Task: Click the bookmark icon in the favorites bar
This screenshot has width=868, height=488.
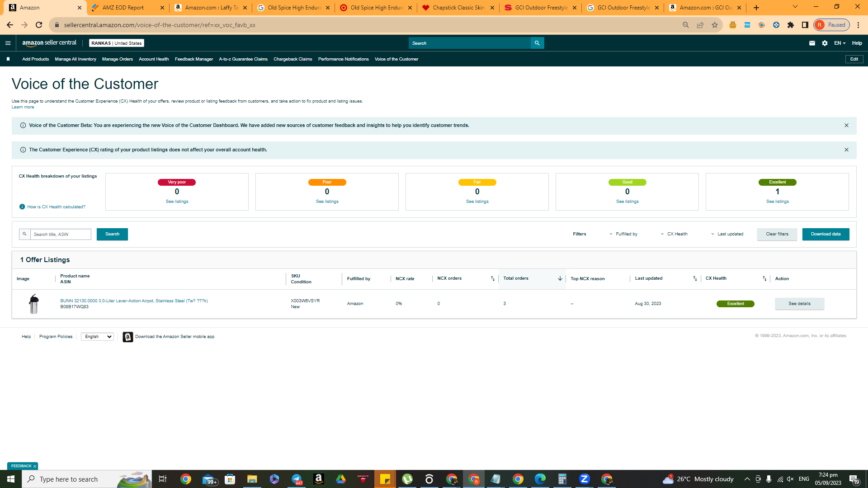Action: (x=8, y=59)
